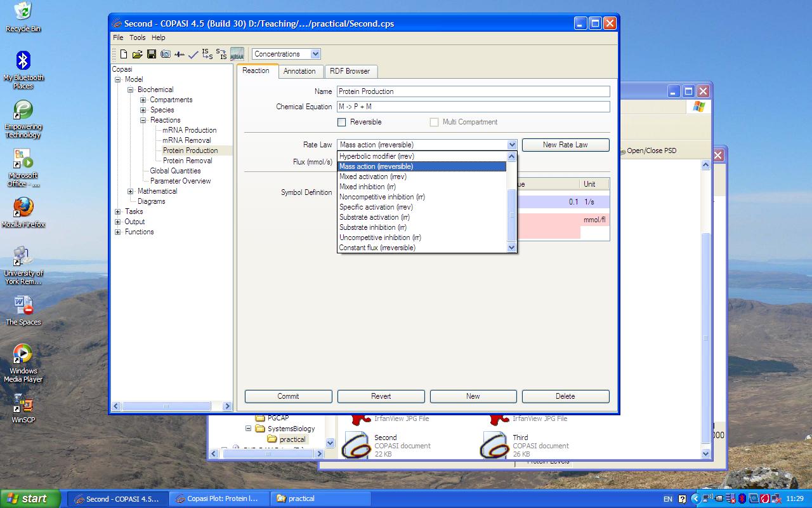
Task: Open the Tools menu
Action: pos(138,37)
